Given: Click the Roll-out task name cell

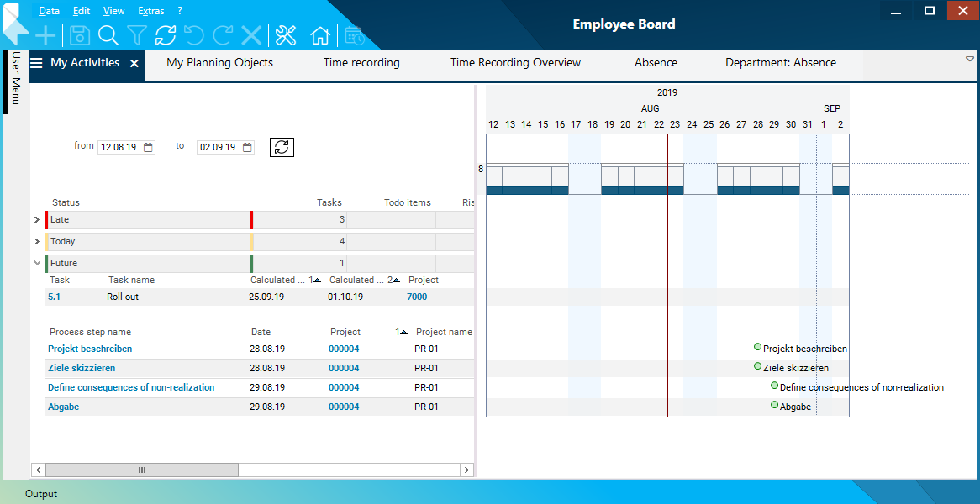Looking at the screenshot, I should click(123, 297).
